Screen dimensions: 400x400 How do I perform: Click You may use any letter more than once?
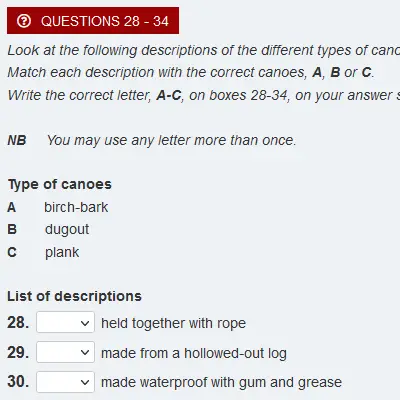pos(171,140)
